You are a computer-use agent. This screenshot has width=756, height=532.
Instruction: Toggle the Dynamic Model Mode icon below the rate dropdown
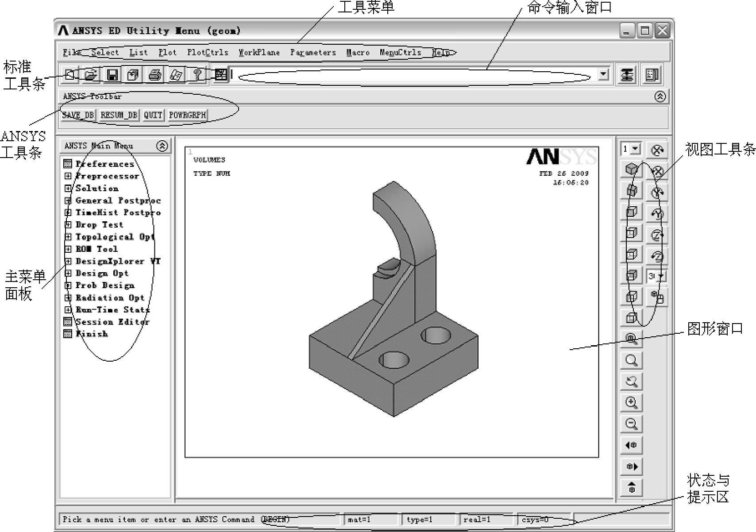(x=657, y=297)
